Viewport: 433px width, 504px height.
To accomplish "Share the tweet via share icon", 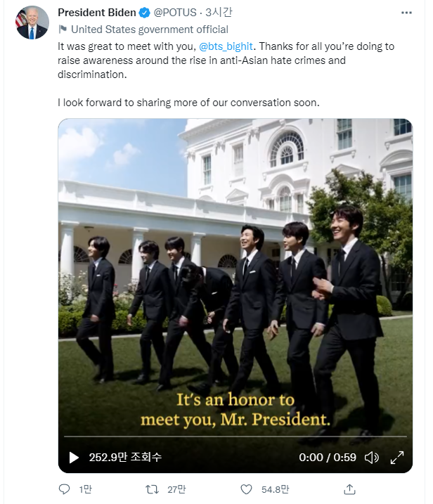I will [x=349, y=489].
